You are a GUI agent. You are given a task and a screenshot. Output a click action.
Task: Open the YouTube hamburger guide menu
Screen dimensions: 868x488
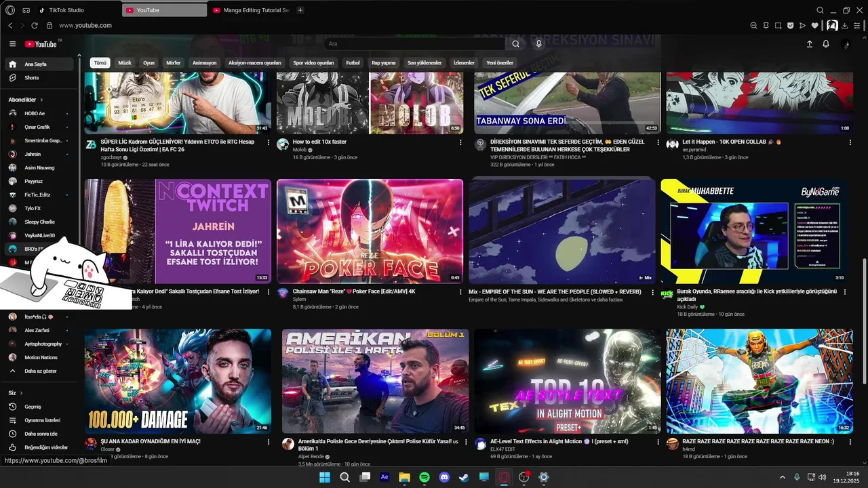tap(12, 44)
